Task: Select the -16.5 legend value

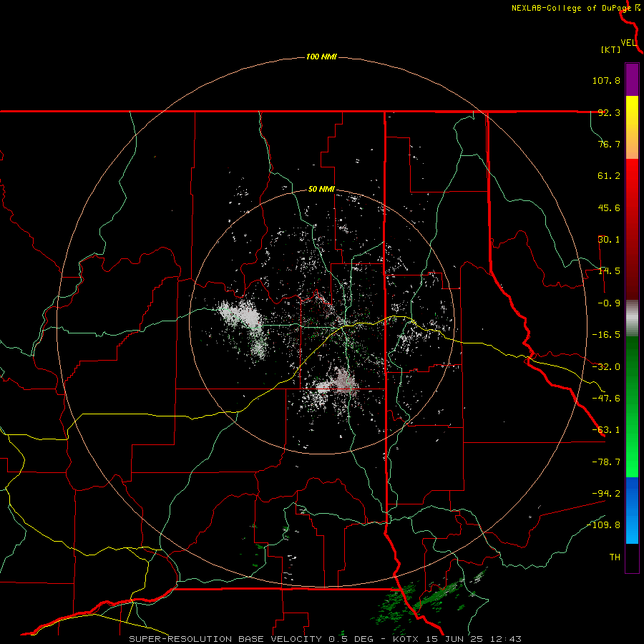Action: tap(606, 335)
